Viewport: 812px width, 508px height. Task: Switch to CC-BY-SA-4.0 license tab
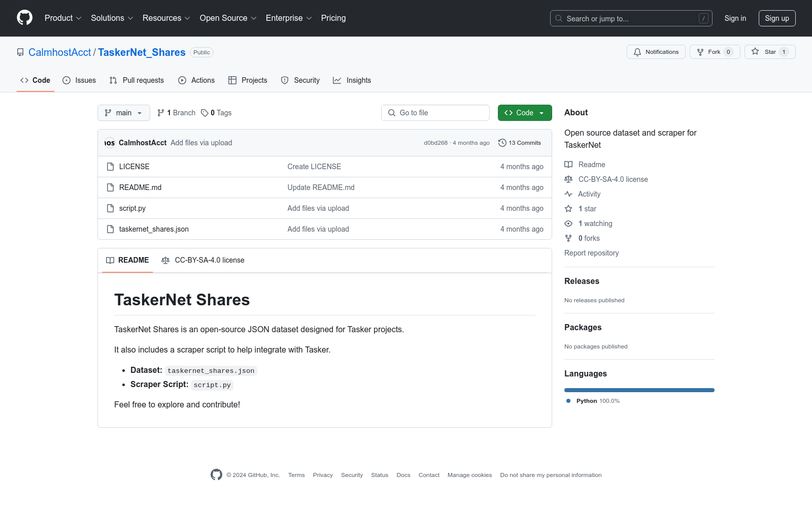click(x=203, y=260)
